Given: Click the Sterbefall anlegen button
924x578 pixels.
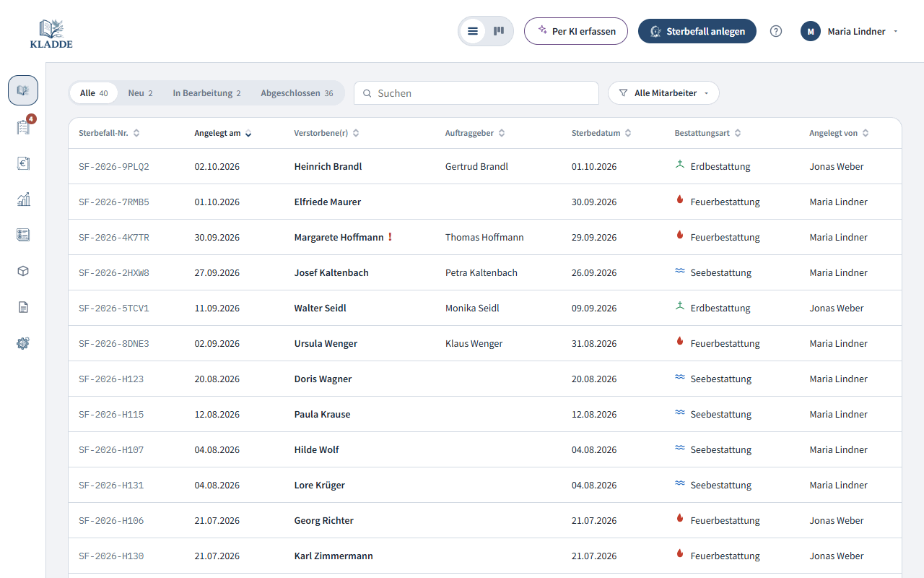Looking at the screenshot, I should click(697, 31).
